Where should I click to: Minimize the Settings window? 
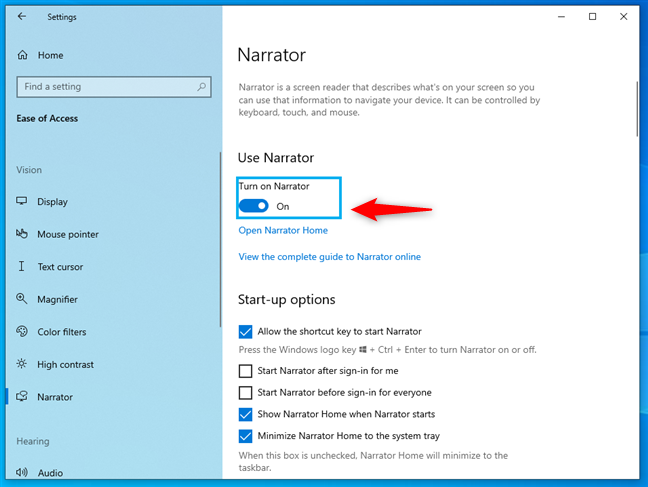point(561,17)
